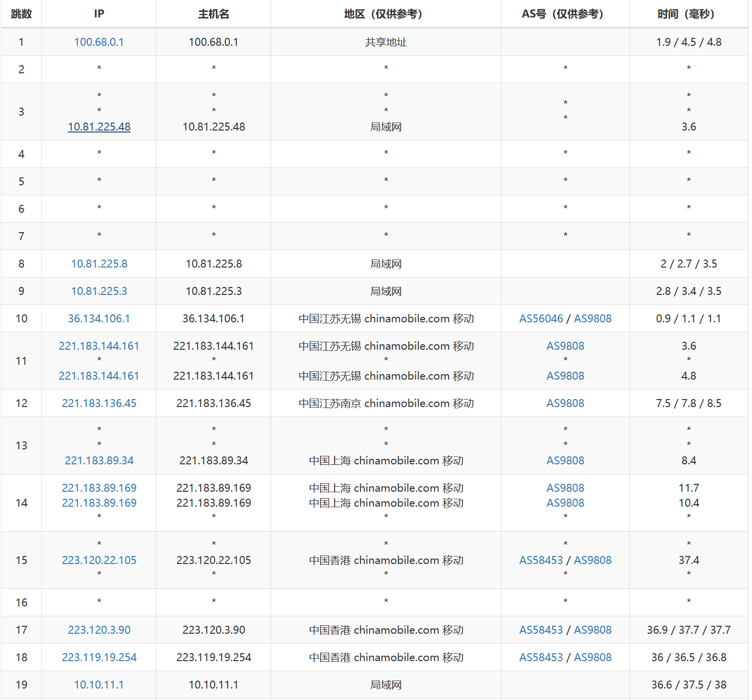
Task: Select hostname cell 221.183.136.45
Action: [x=214, y=403]
